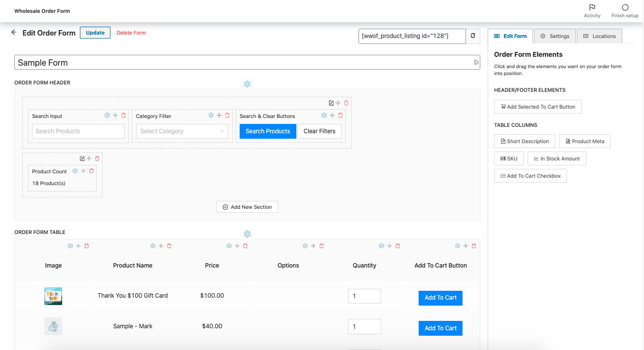This screenshot has height=350, width=644.
Task: Click the Update button
Action: [x=95, y=33]
